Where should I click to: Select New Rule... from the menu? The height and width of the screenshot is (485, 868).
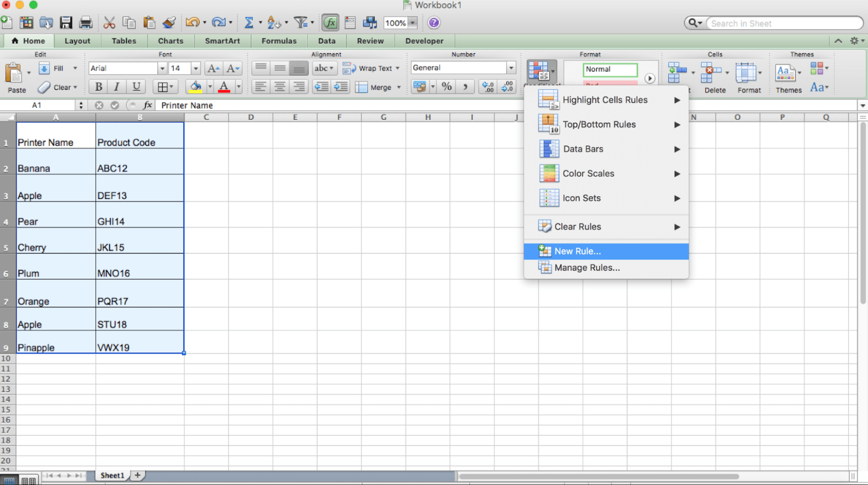point(578,251)
